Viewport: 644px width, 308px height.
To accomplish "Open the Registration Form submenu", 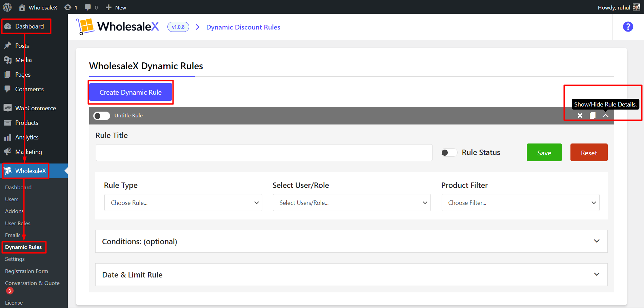I will pos(26,271).
